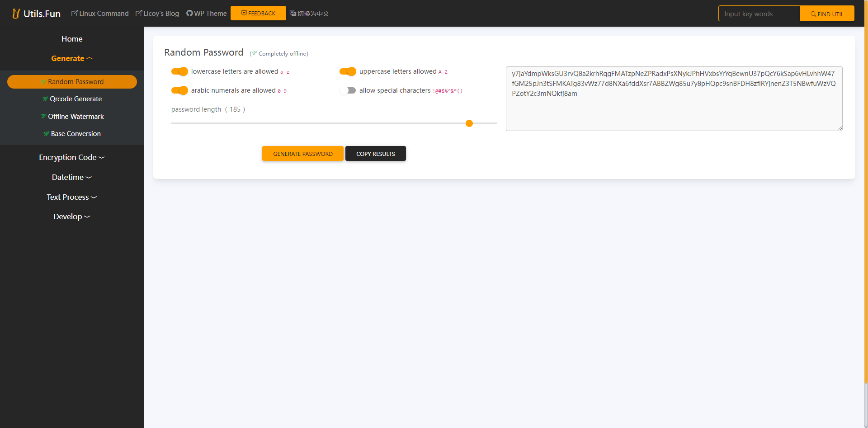
Task: Click the Feedback button
Action: (x=258, y=13)
